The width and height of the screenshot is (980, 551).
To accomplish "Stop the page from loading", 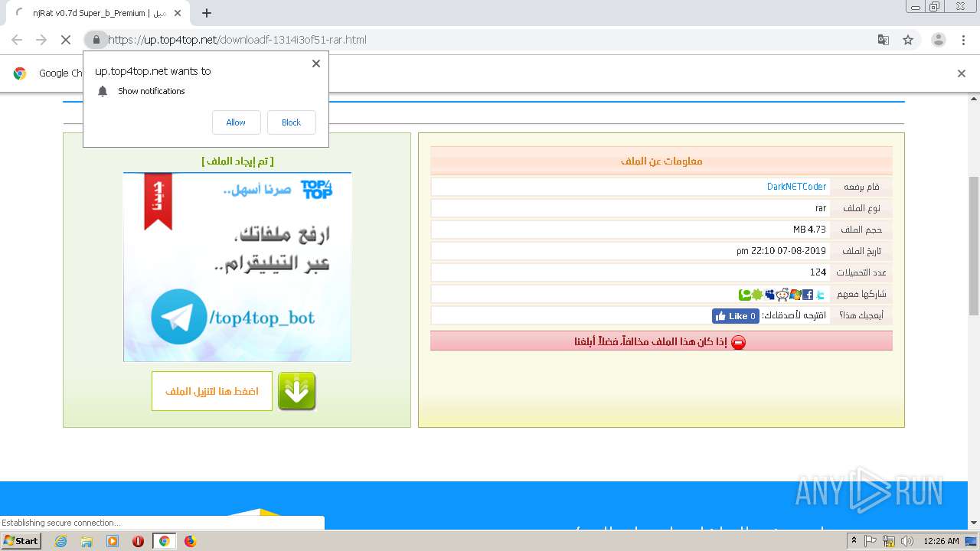I will tap(66, 40).
